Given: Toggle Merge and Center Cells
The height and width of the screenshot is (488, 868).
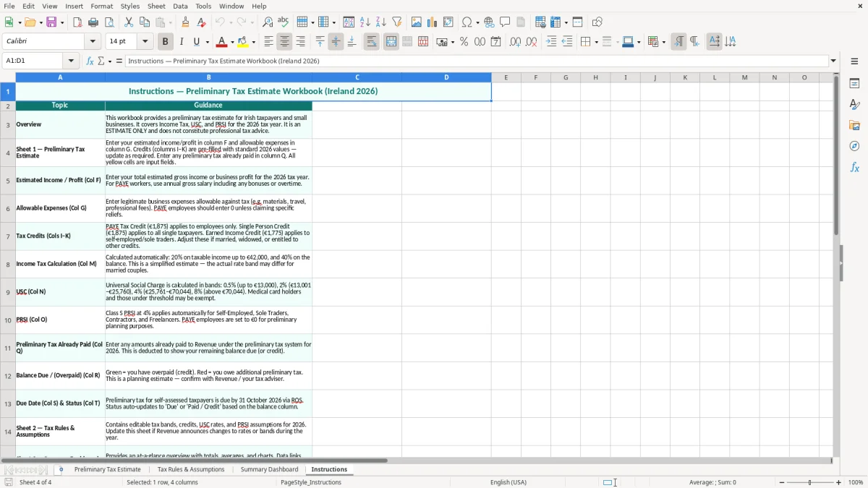Looking at the screenshot, I should click(391, 42).
